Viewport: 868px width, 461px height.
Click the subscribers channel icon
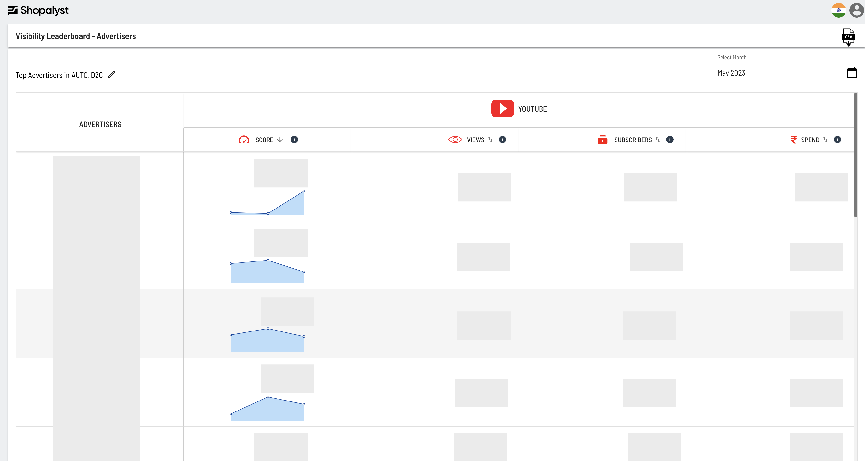[x=603, y=139]
